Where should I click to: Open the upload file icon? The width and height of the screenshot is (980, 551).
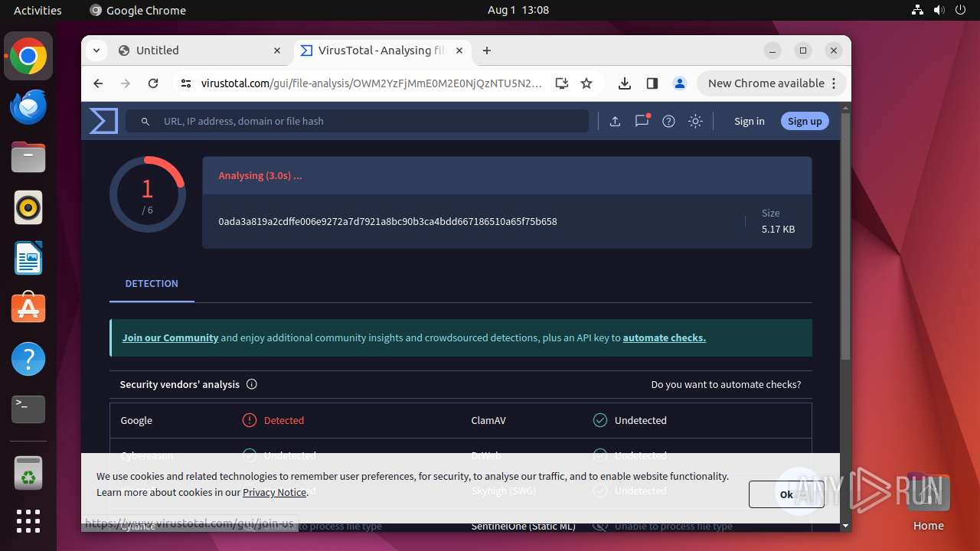point(615,121)
